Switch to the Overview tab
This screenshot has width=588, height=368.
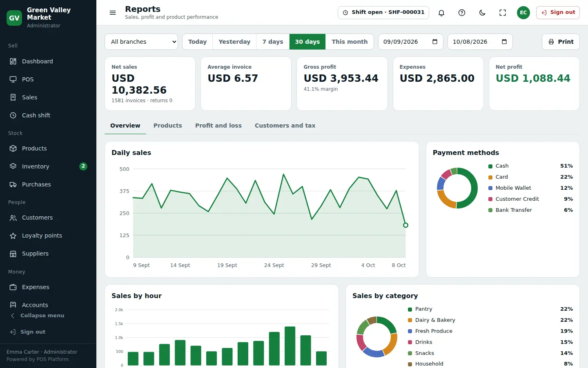pos(125,126)
